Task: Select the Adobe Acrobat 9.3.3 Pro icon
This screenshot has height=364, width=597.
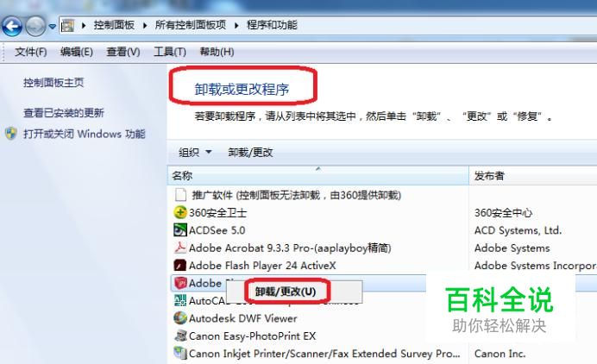Action: (x=179, y=248)
